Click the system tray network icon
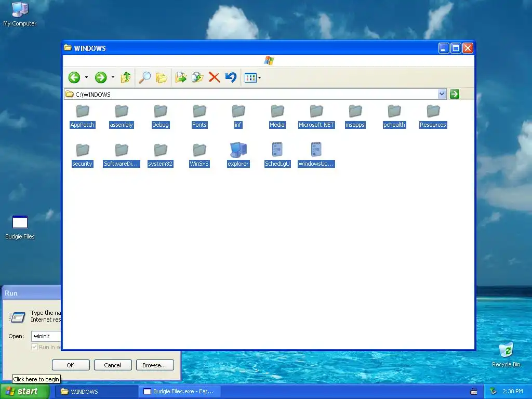 [x=494, y=391]
